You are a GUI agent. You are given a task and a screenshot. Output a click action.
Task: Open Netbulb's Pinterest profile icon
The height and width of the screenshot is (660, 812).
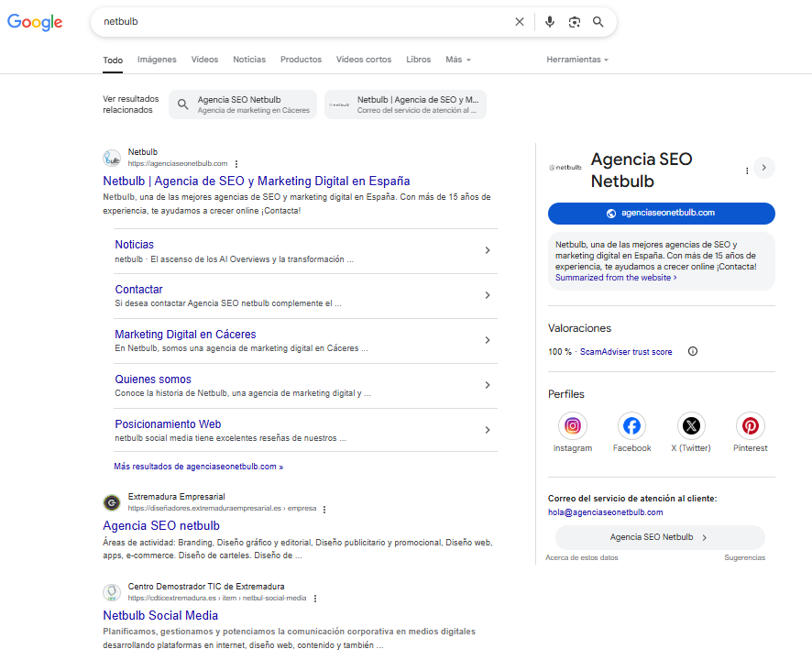[750, 426]
